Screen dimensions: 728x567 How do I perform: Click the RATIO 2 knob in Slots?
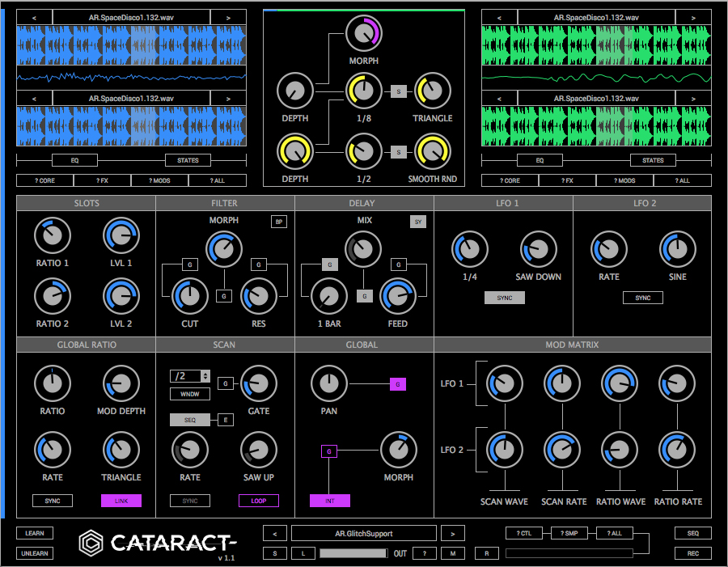[53, 296]
